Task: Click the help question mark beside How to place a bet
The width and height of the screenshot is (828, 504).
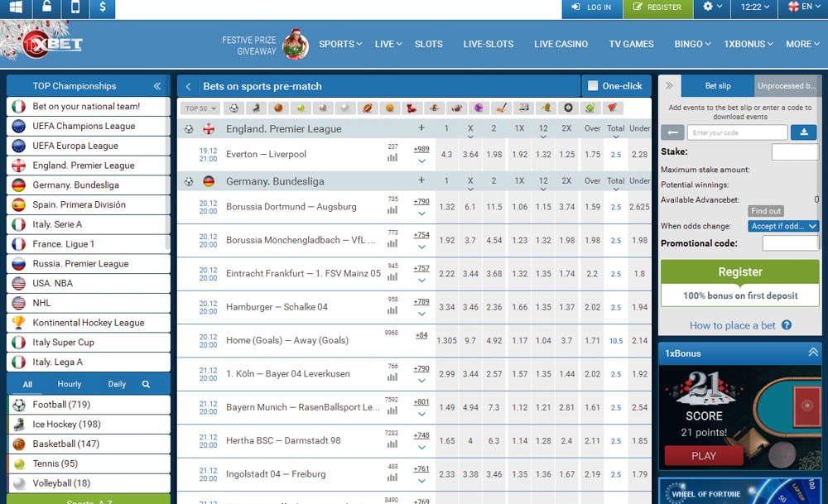Action: pos(787,325)
